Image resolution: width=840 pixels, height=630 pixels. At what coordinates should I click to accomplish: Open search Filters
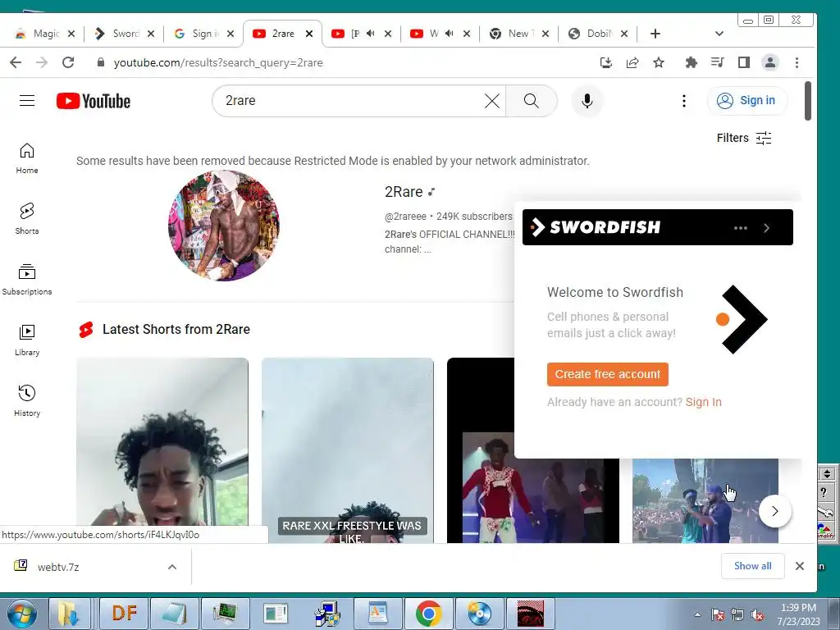coord(743,138)
